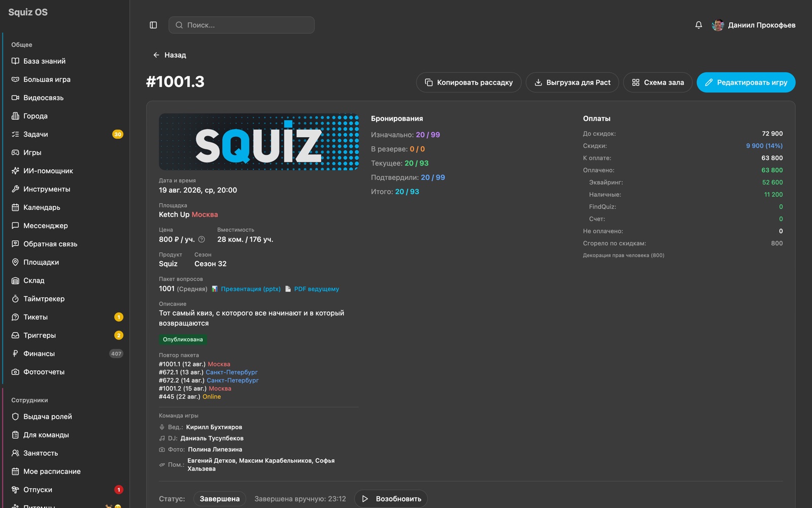Go back using «Назад»
This screenshot has width=812, height=508.
[170, 55]
